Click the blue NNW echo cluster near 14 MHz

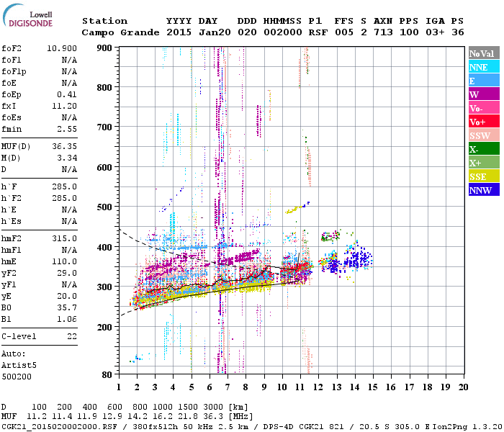358,258
